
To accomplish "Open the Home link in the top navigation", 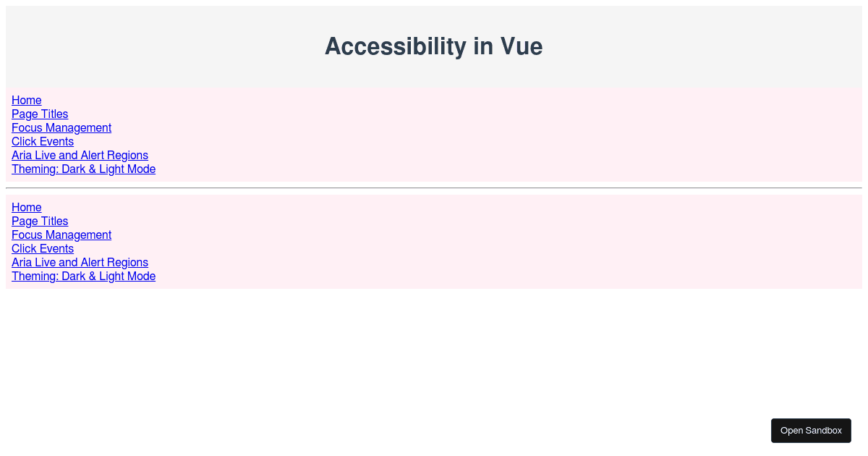I will click(26, 100).
